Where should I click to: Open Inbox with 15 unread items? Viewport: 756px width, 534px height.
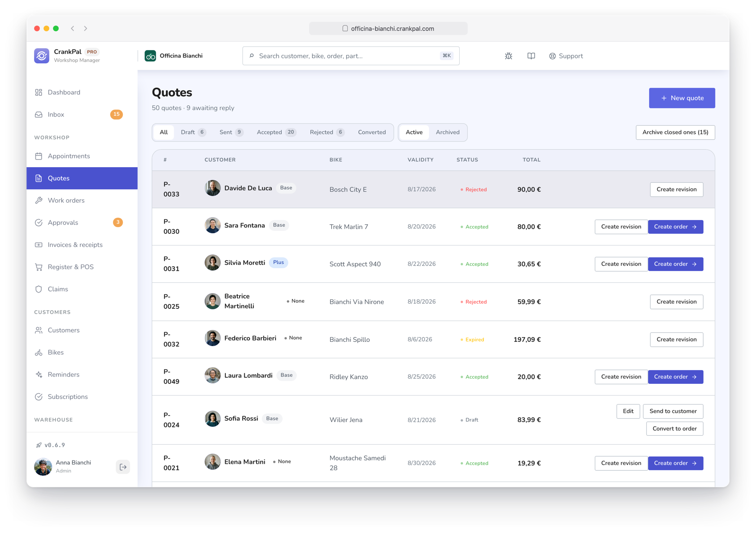point(82,115)
